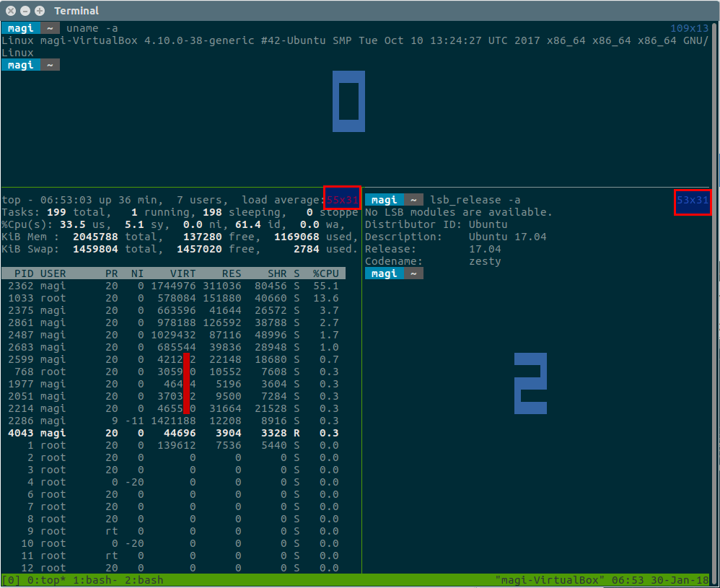Click the %CPU column header in top
720x588 pixels.
click(x=325, y=273)
